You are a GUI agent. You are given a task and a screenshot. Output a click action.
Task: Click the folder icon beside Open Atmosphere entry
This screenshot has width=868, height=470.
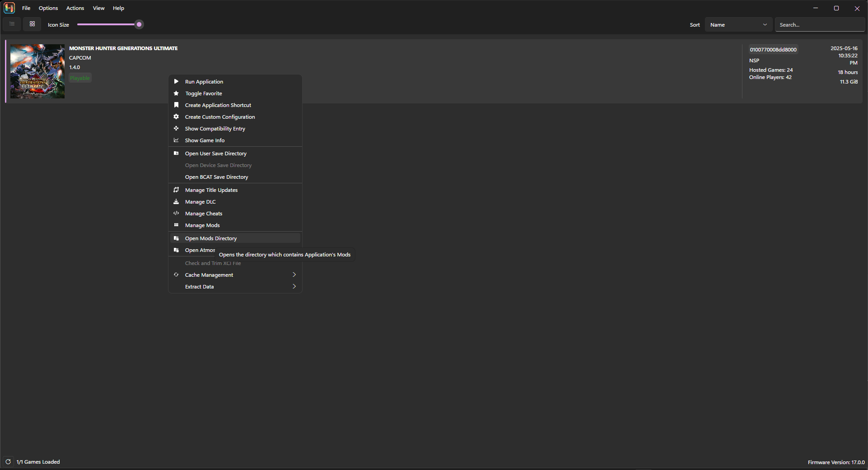[x=176, y=250]
